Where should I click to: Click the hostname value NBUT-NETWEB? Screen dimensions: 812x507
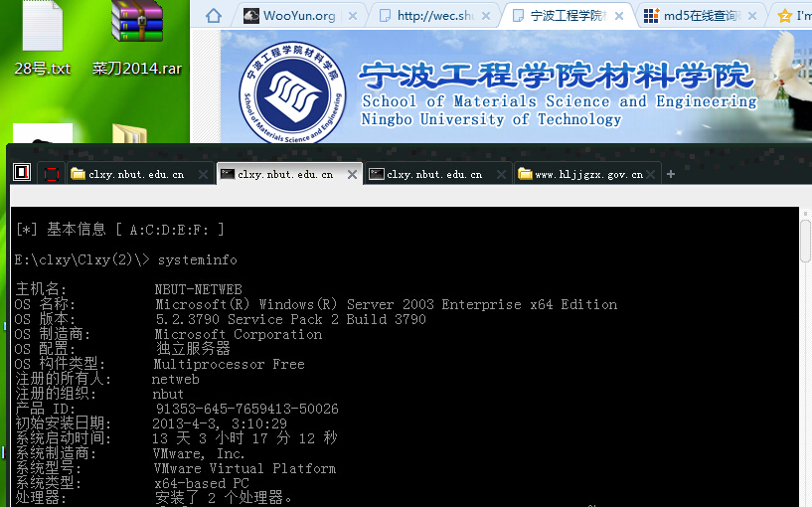(x=199, y=289)
